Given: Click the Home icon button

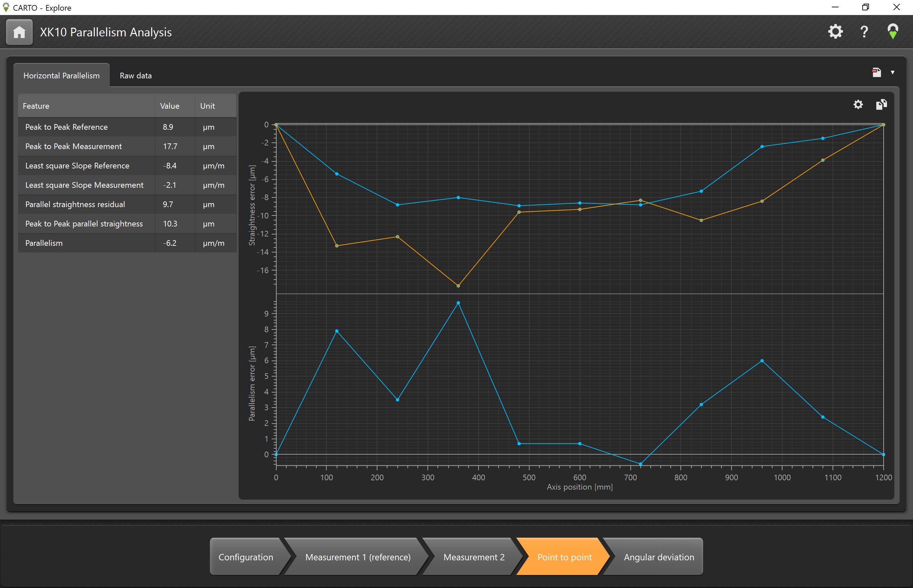Looking at the screenshot, I should [x=19, y=32].
